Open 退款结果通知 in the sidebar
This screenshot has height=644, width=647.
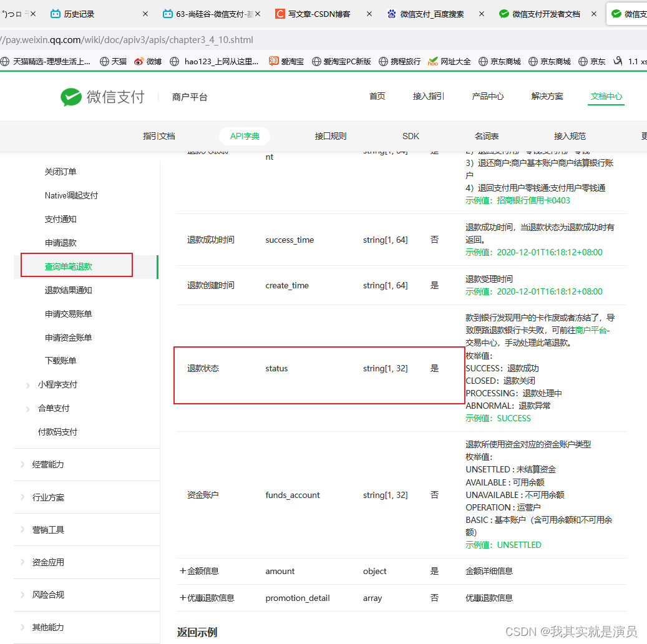(69, 290)
